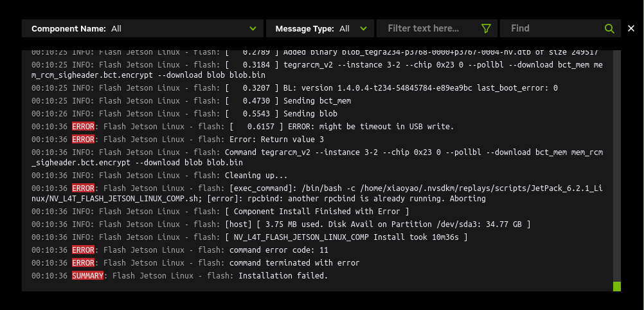Click the magnifier icon in Find box
Screen dimensions: 644x310
tap(609, 28)
